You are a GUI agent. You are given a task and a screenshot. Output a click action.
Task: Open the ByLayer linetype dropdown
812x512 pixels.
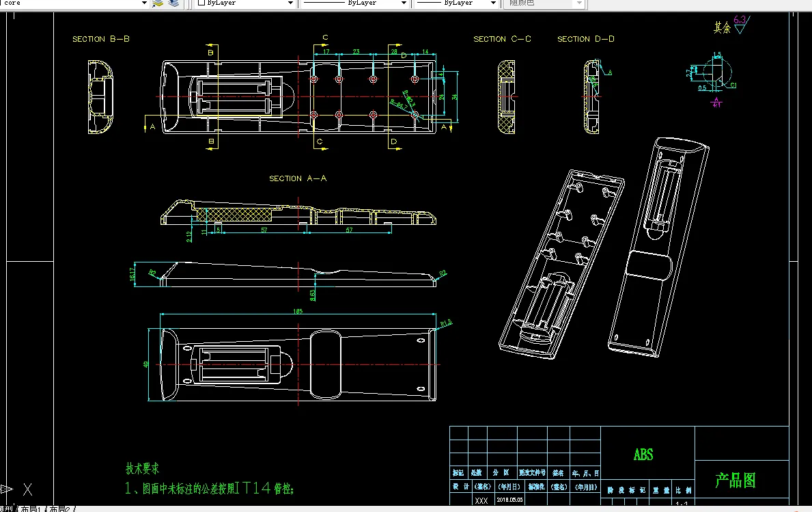coord(404,3)
